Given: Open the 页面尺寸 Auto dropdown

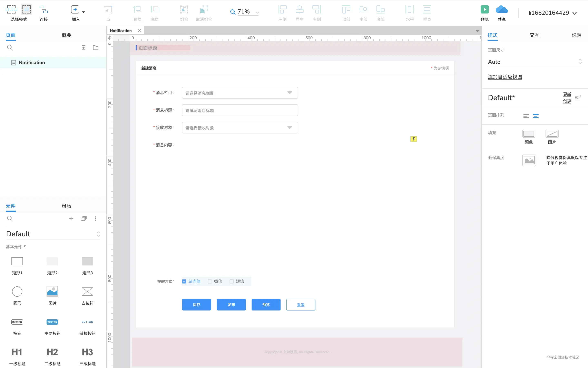Looking at the screenshot, I should click(x=535, y=62).
